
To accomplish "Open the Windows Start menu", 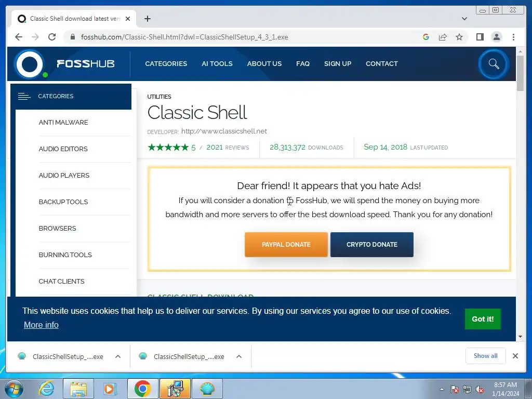I will tap(14, 389).
